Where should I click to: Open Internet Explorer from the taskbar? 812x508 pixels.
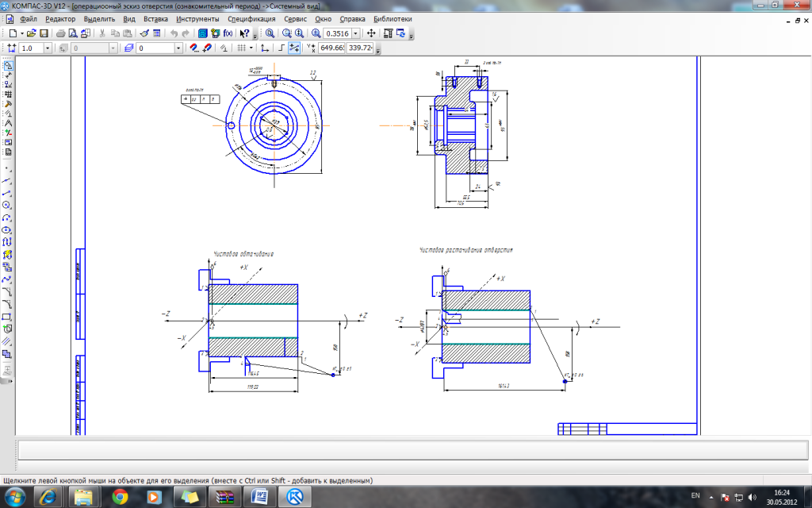49,497
